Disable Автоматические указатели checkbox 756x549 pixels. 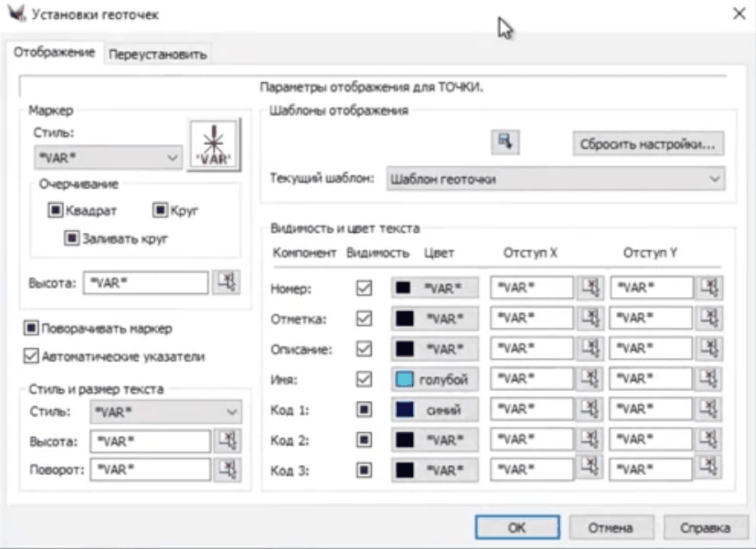[x=32, y=356]
